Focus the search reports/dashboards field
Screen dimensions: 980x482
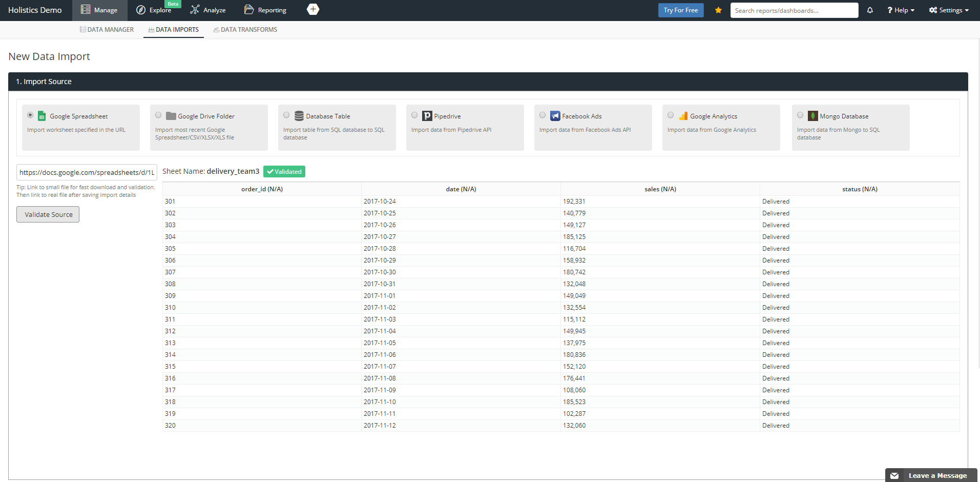[x=794, y=10]
